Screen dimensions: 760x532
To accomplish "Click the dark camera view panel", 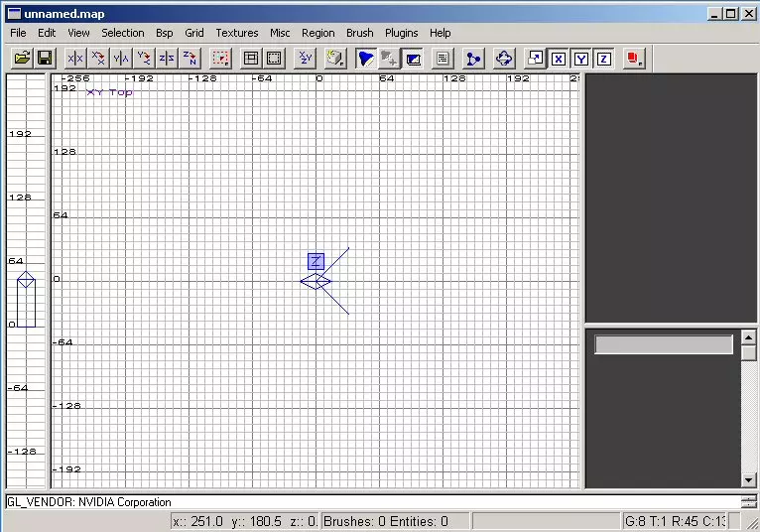I will point(671,198).
